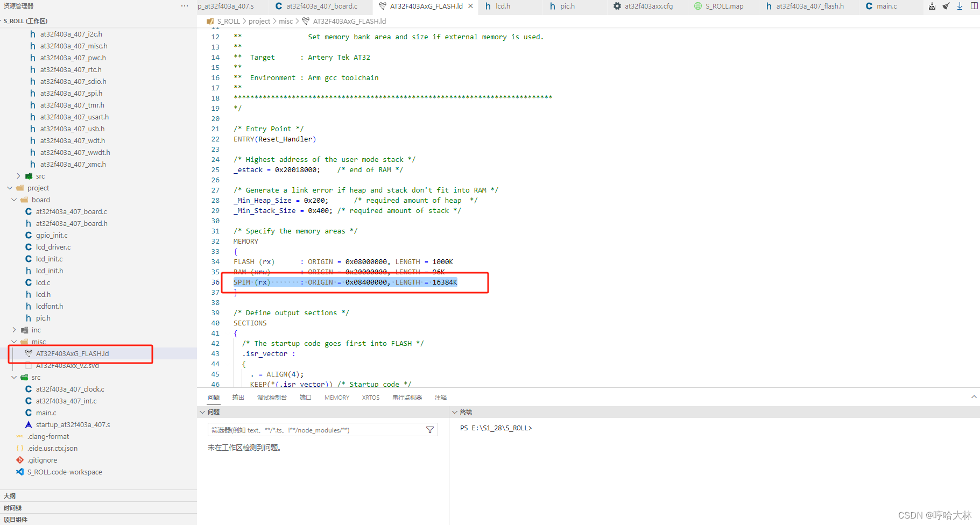Close the AT32F403AxG_FLASH.ld tab
This screenshot has width=980, height=525.
pyautogui.click(x=471, y=6)
